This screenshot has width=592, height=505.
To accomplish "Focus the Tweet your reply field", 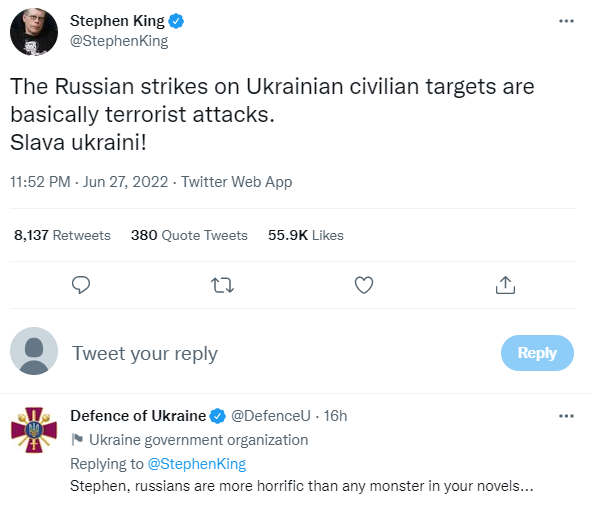I will point(279,354).
